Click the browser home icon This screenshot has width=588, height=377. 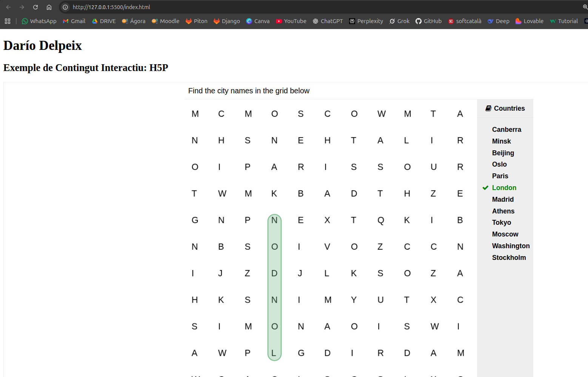point(49,7)
